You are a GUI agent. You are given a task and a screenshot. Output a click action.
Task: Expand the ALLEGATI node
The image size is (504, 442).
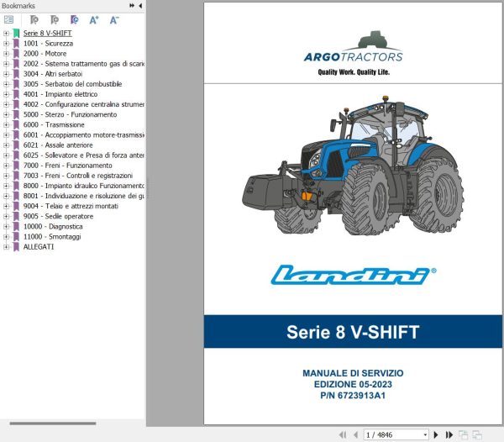6,247
